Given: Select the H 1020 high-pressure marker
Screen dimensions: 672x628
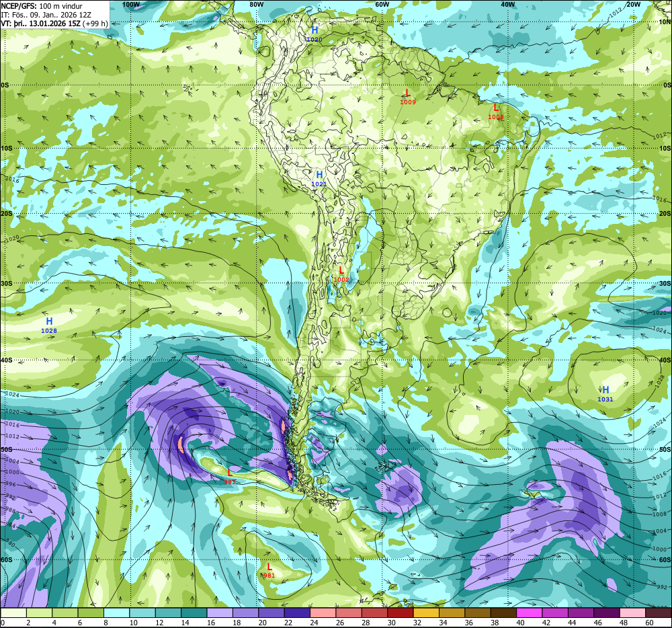Looking at the screenshot, I should point(314,34).
